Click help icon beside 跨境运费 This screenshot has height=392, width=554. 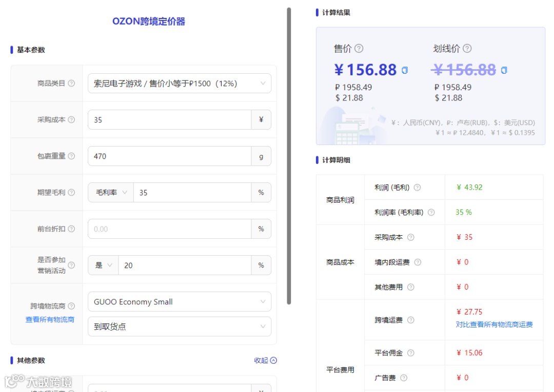[410, 320]
